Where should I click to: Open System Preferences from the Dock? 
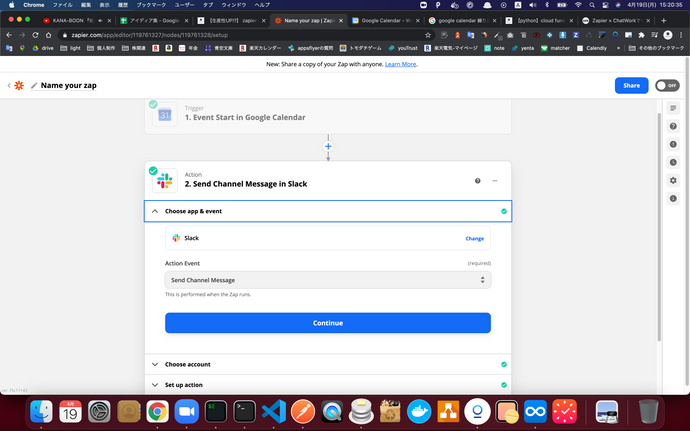(x=99, y=412)
